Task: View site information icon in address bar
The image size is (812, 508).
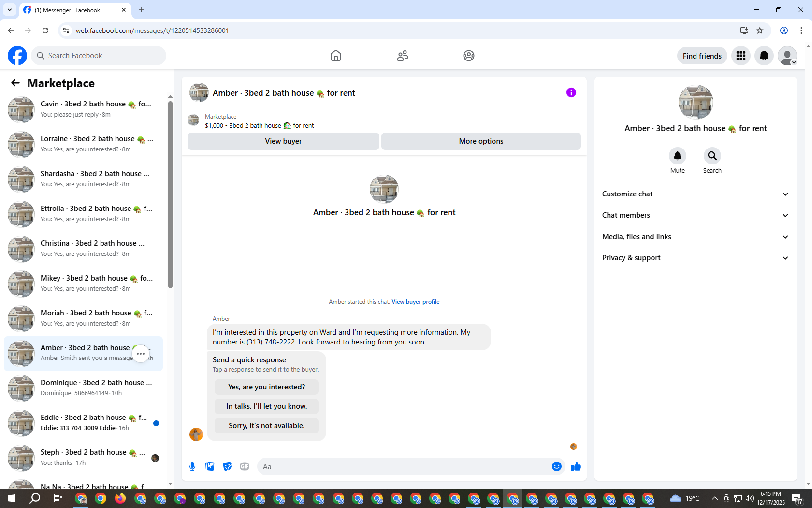Action: pyautogui.click(x=66, y=30)
